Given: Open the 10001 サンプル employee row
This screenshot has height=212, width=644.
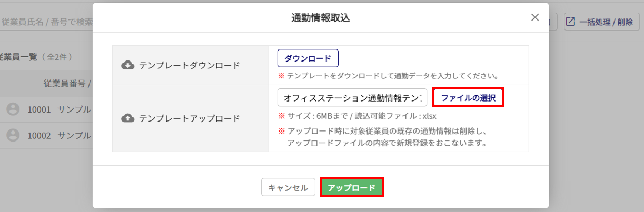Looking at the screenshot, I should pos(46,109).
